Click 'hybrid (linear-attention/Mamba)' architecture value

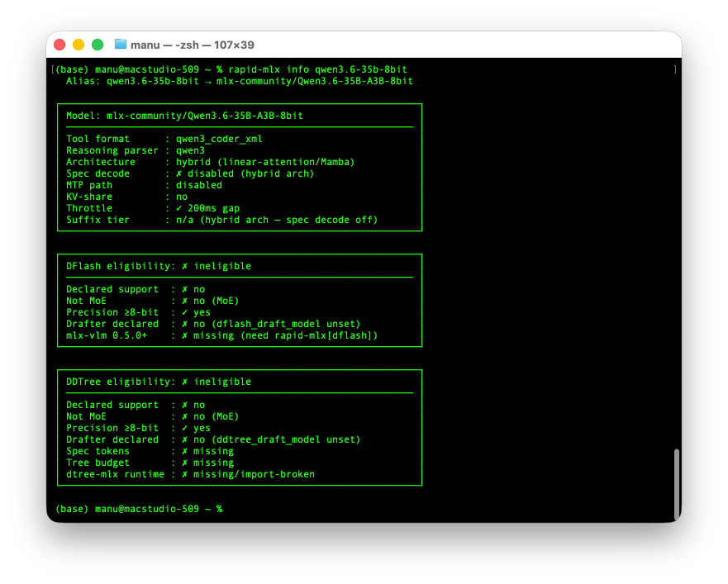(x=265, y=162)
